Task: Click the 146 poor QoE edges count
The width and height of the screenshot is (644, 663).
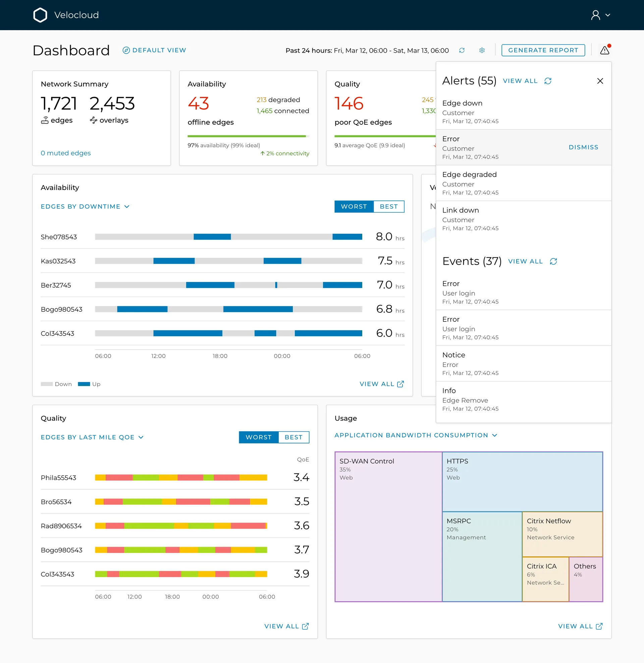Action: click(349, 103)
